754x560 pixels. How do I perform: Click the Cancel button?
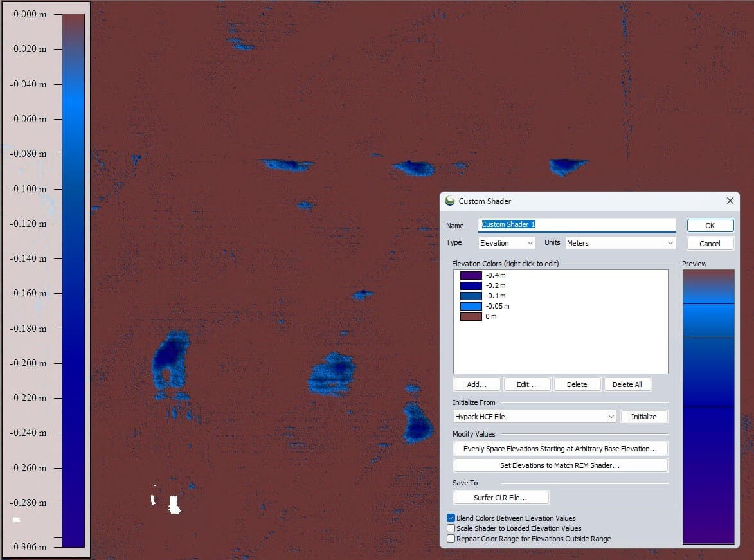pos(710,244)
